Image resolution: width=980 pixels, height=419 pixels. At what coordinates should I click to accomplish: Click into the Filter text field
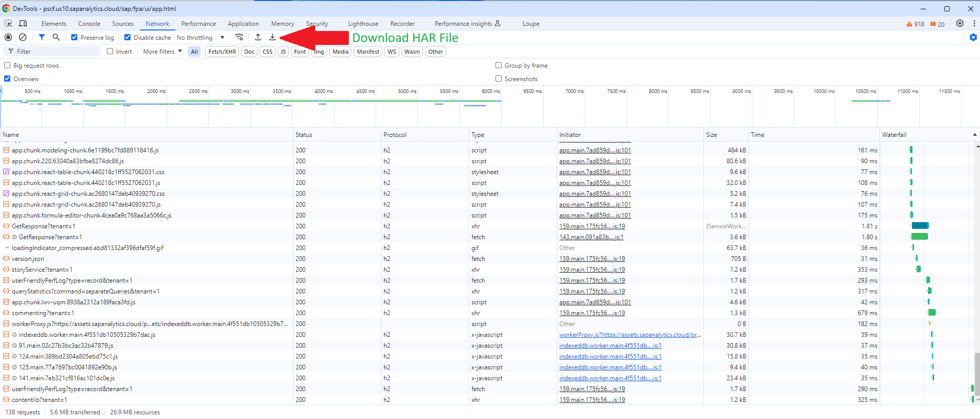click(52, 51)
